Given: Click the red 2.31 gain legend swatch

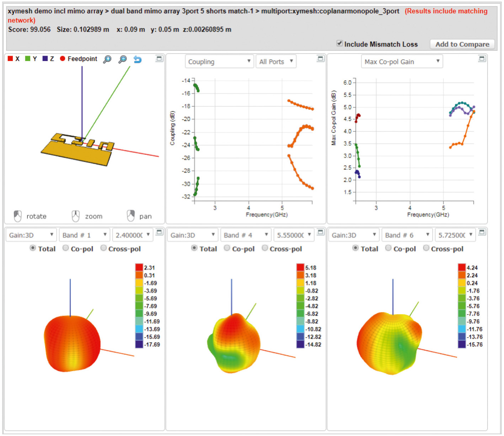Looking at the screenshot, I should (139, 268).
